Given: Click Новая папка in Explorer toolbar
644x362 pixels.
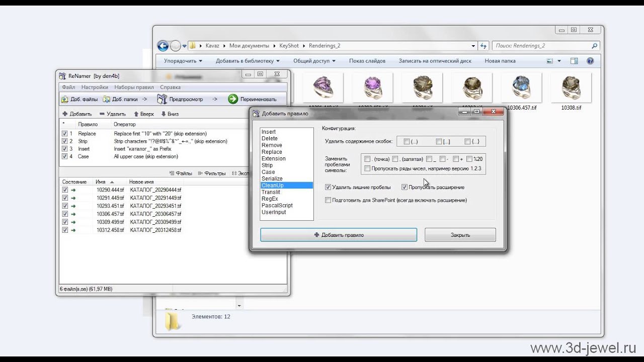Looking at the screenshot, I should pyautogui.click(x=500, y=61).
